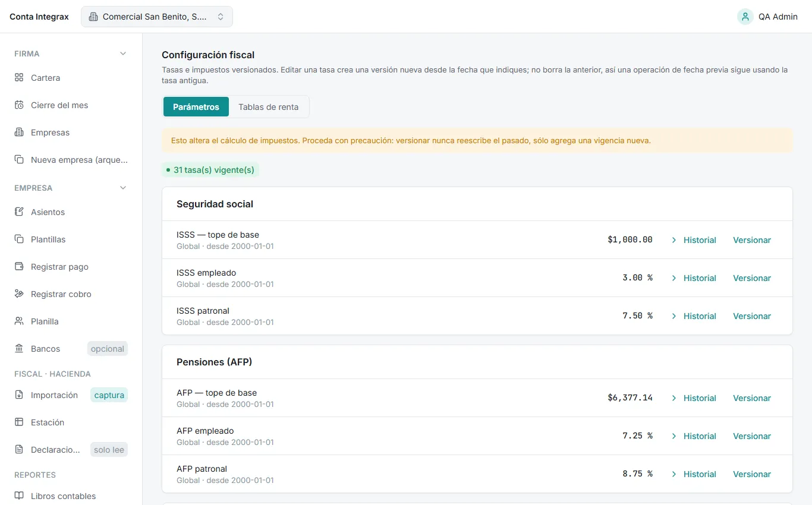The height and width of the screenshot is (505, 812).
Task: Collapse the FIRMA sidebar section
Action: (x=123, y=53)
